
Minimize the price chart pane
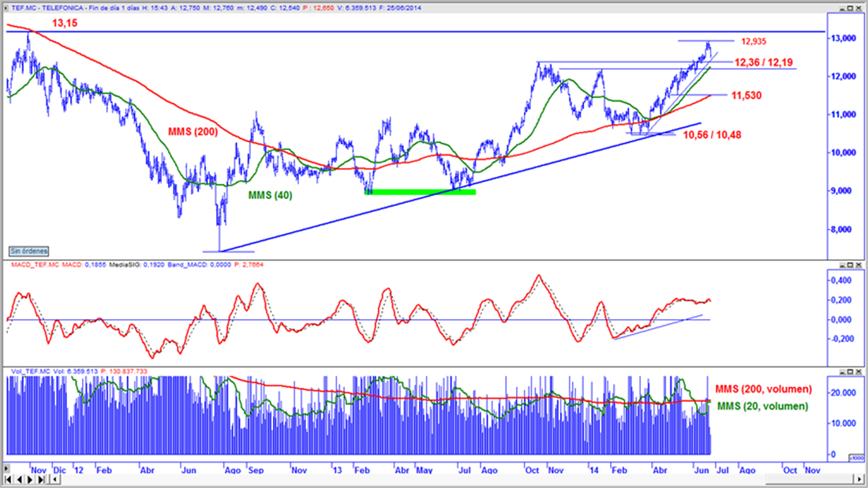point(842,9)
